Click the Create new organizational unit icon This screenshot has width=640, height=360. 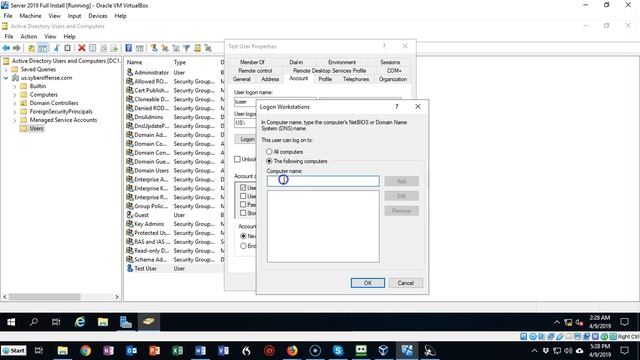tap(176, 48)
